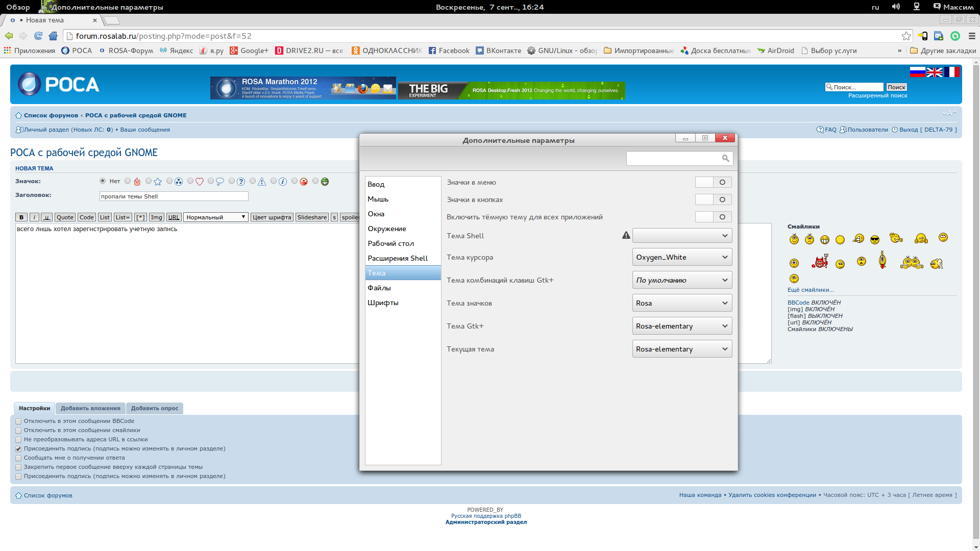Check Отключить в этом сообщении BBCode
The width and height of the screenshot is (980, 551).
[x=18, y=421]
